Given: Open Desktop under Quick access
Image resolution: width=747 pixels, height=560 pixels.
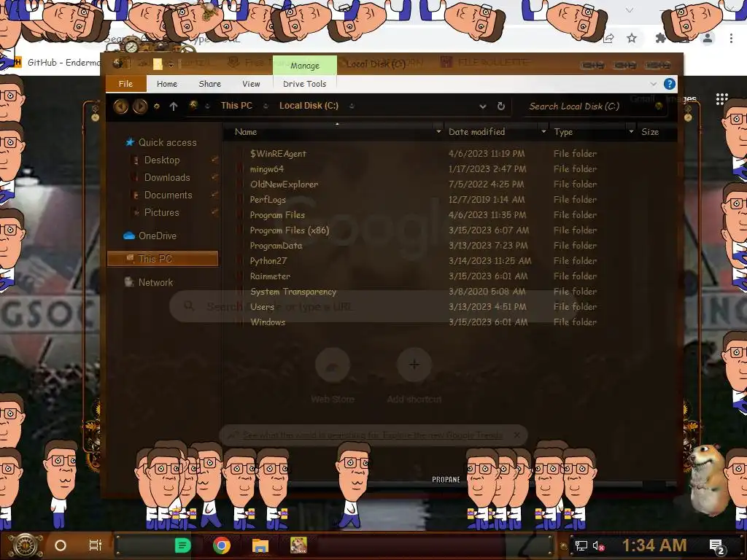Looking at the screenshot, I should pos(156,160).
